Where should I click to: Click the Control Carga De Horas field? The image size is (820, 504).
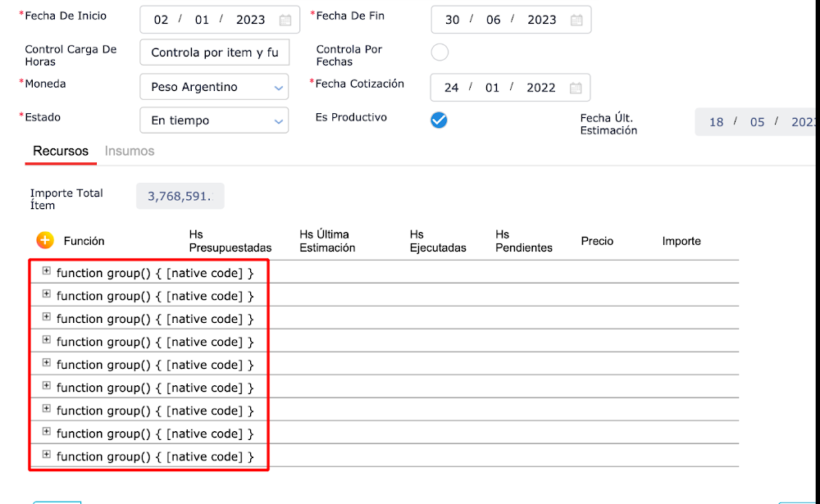[214, 52]
